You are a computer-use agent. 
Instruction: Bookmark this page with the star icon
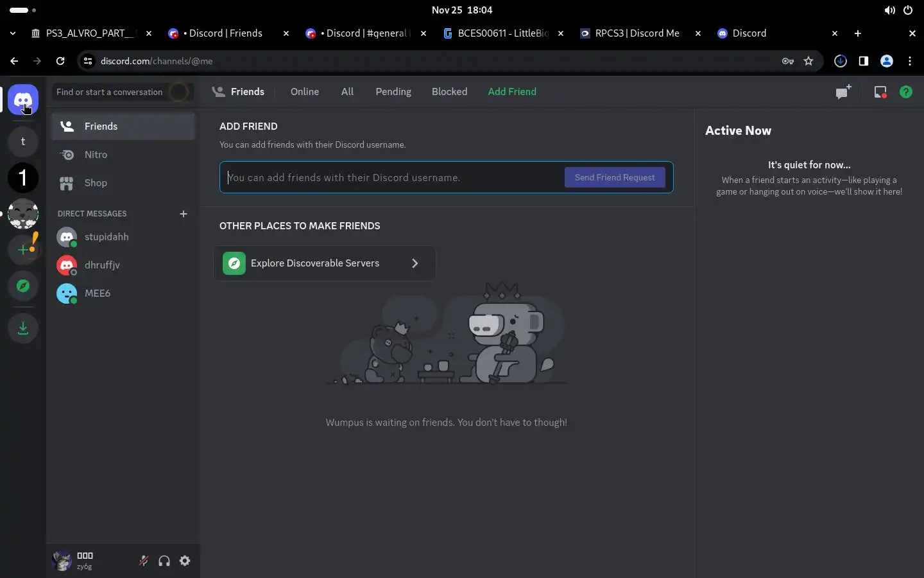[809, 61]
